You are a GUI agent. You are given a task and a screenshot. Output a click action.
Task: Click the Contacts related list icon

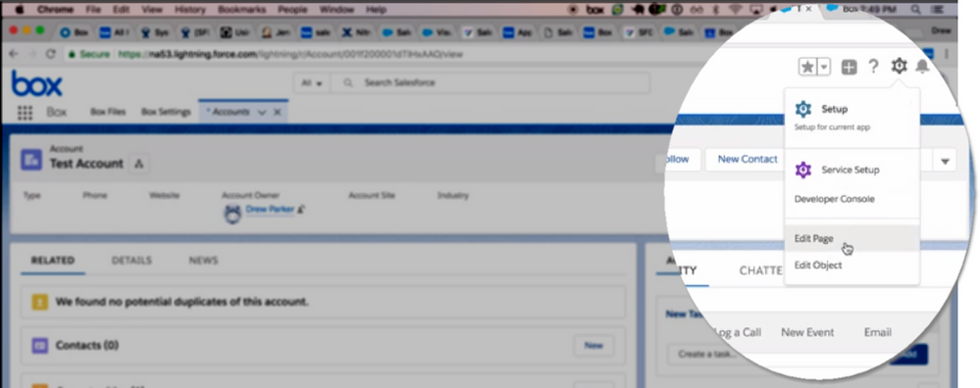[x=40, y=345]
